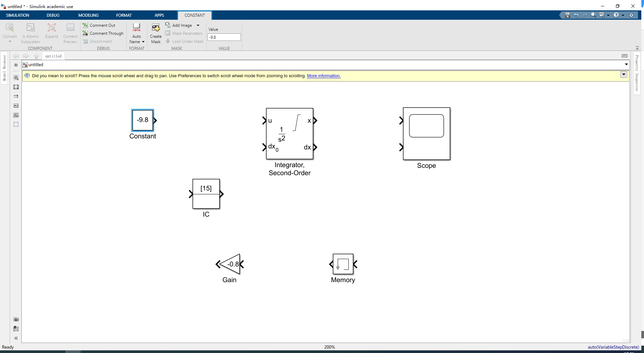Viewport: 644px width, 353px height.
Task: Undo the last action
Action: coord(576,15)
